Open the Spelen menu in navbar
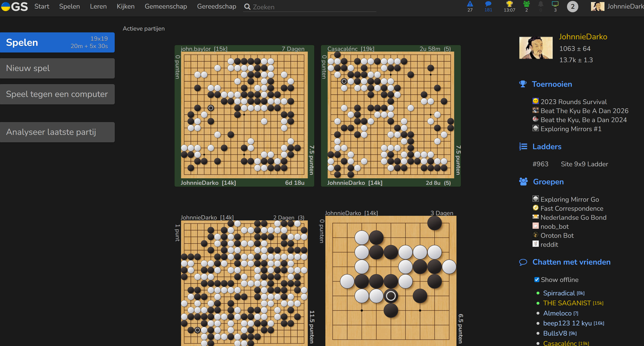Screen dimensions: 644x346 coord(69,6)
